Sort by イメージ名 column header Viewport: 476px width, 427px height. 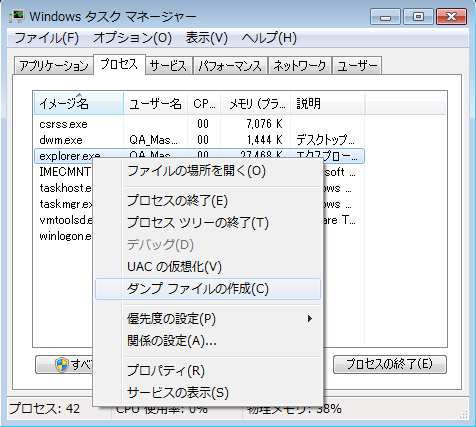(79, 104)
